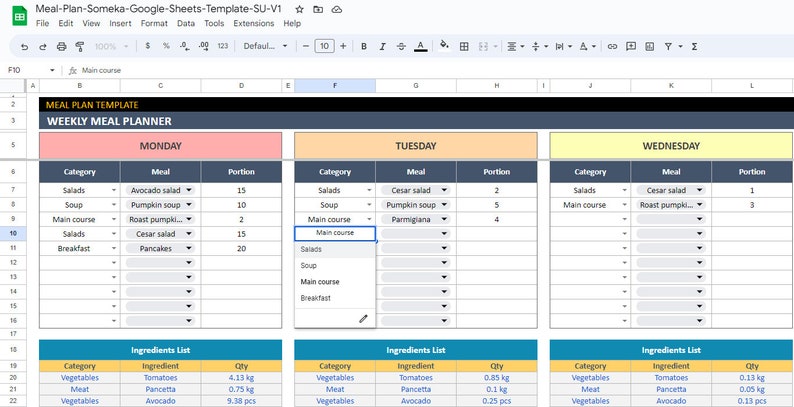Click the Redo icon in toolbar

point(43,47)
